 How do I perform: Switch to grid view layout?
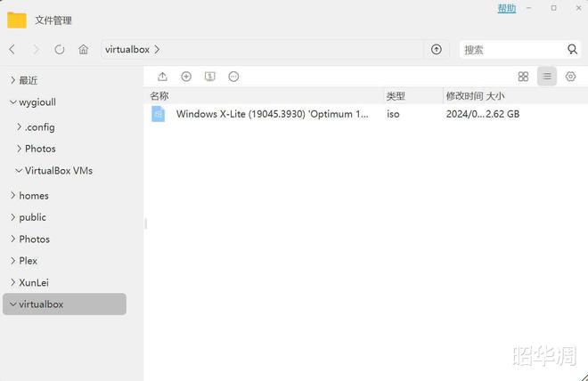pos(523,77)
